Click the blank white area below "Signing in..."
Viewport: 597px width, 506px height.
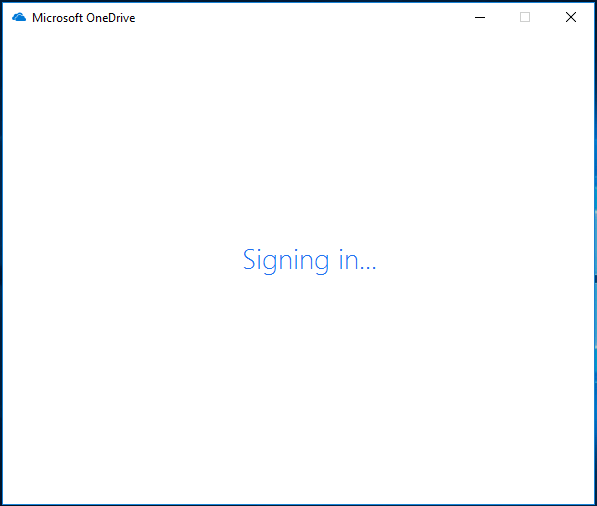click(298, 388)
